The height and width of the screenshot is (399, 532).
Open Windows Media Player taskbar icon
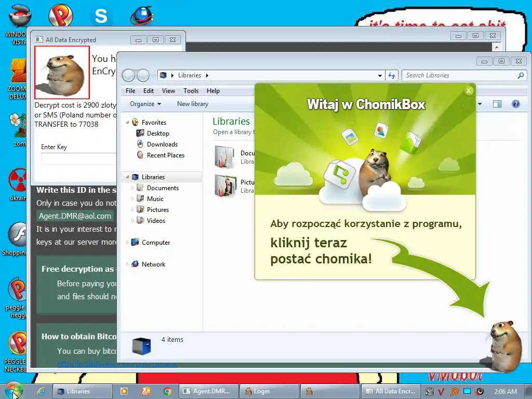point(124,391)
